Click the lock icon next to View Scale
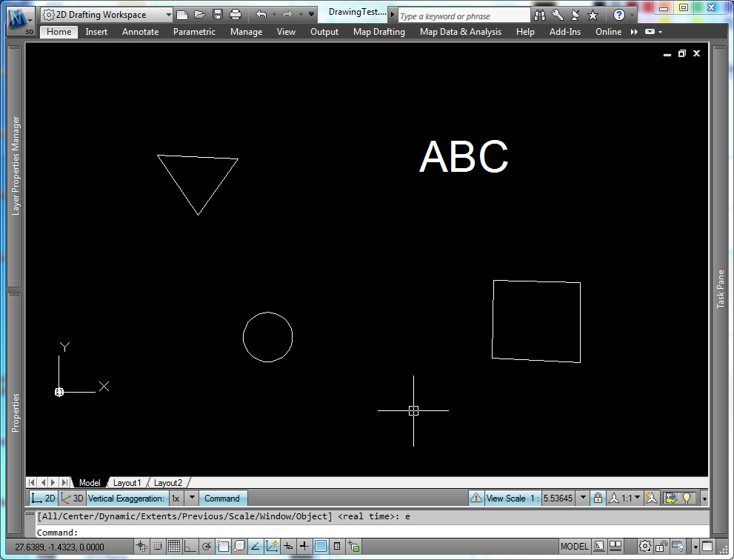Image resolution: width=734 pixels, height=560 pixels. tap(598, 498)
